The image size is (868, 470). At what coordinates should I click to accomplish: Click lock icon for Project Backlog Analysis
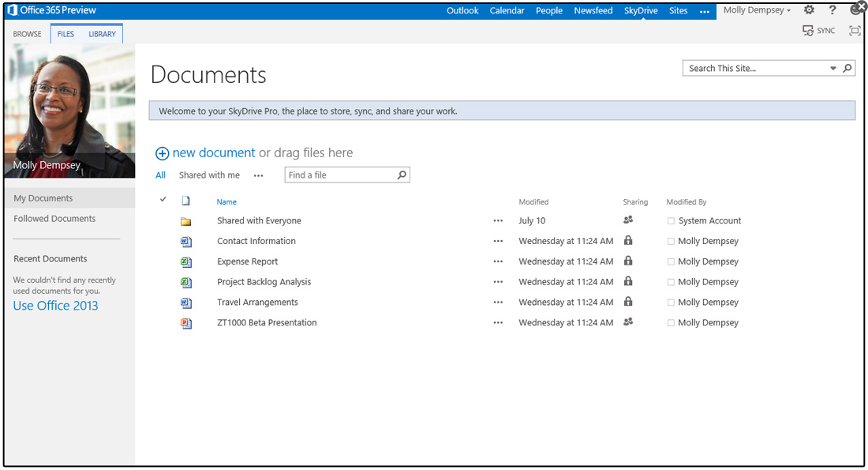tap(628, 281)
